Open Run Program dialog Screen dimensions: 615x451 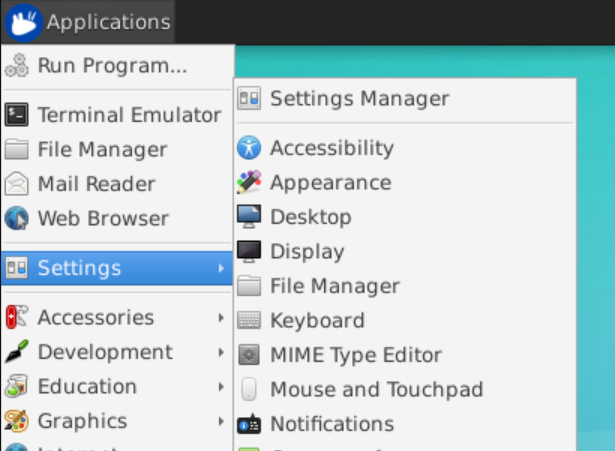pos(112,66)
